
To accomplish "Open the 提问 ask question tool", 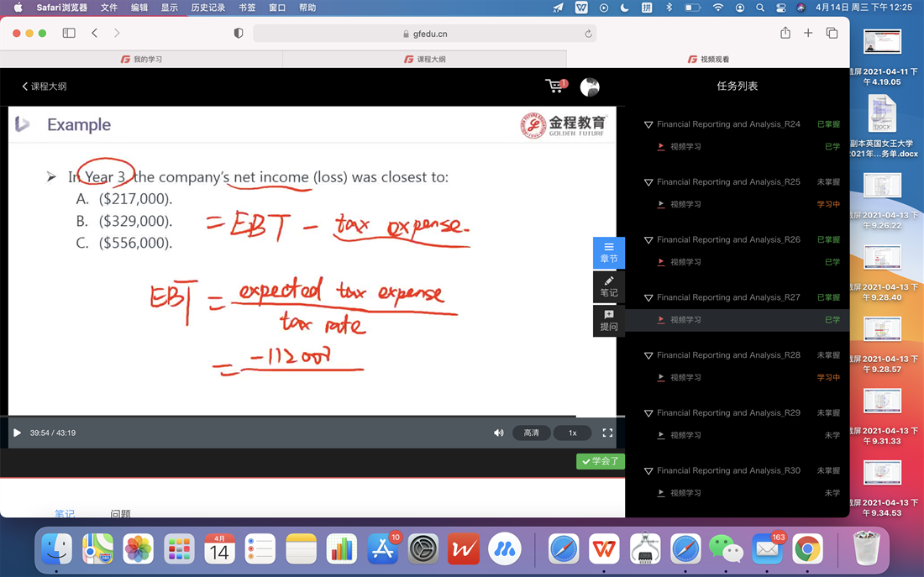I will click(x=609, y=321).
